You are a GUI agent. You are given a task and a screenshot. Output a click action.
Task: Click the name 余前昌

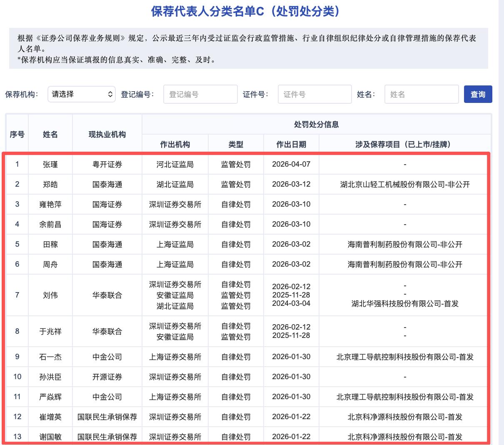[x=50, y=225]
